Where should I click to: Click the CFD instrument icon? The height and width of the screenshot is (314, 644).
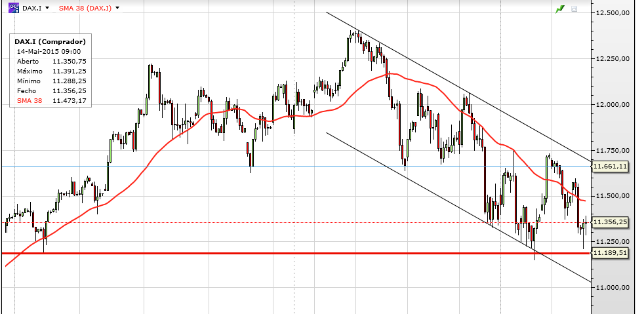[12, 7]
